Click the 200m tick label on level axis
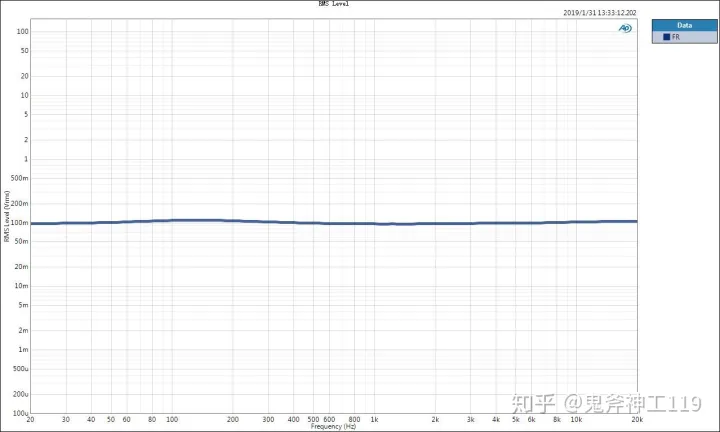Screen dimensions: 720x432 pos(19,203)
